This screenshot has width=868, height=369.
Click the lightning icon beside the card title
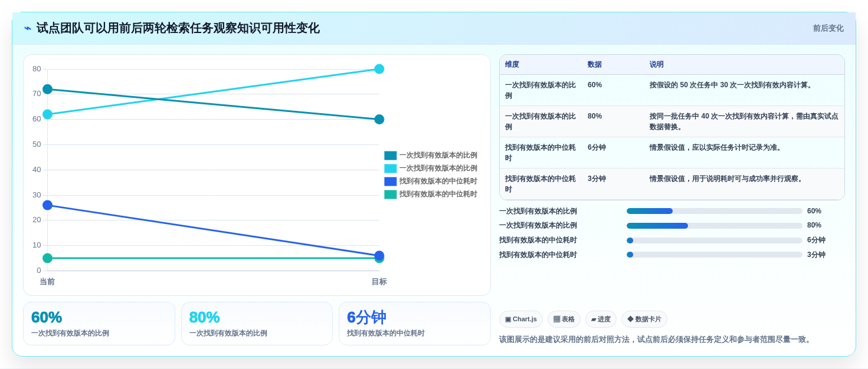click(28, 28)
